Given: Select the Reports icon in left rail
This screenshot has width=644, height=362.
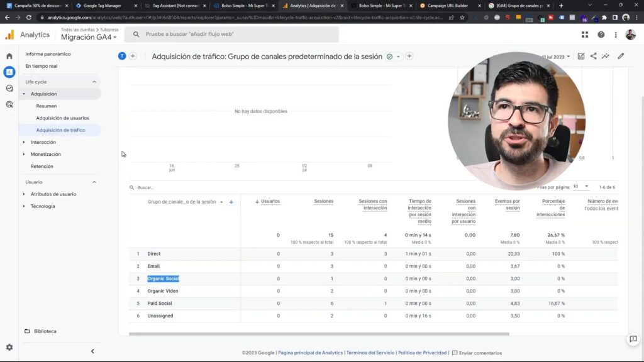Looking at the screenshot, I should [9, 72].
